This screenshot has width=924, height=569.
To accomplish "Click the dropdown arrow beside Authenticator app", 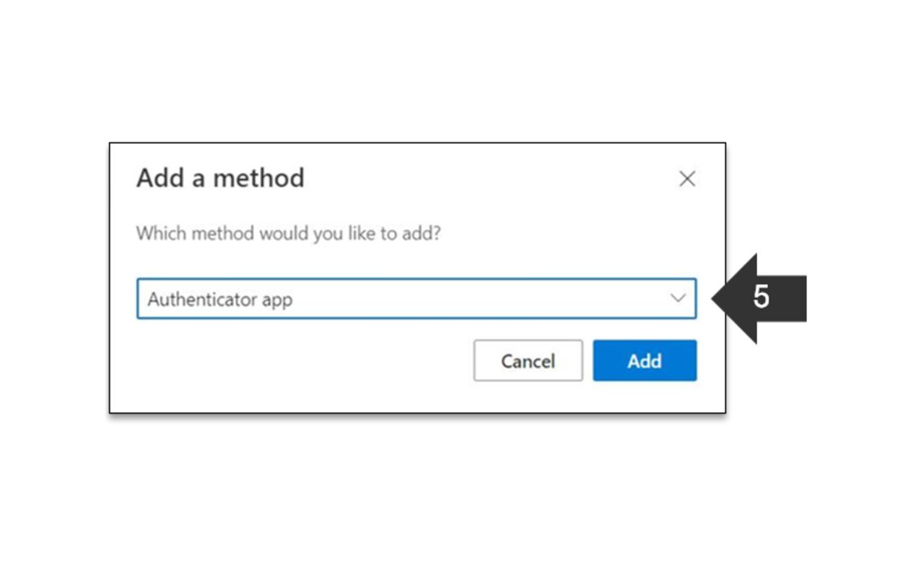I will click(677, 298).
